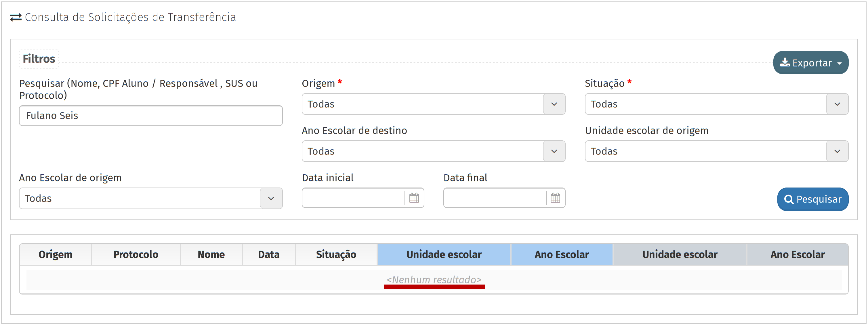Click the transfer arrows icon beside page title
The height and width of the screenshot is (325, 868).
tap(16, 17)
